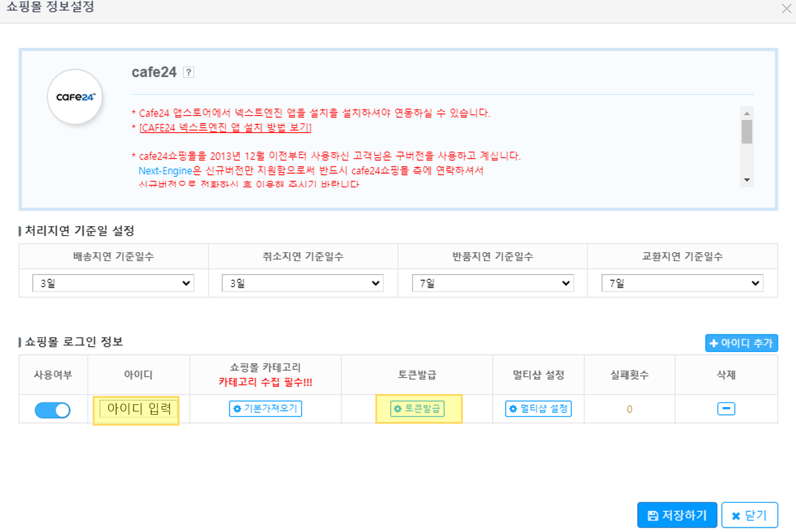
Task: Click the 실패횟수 column header
Action: [x=629, y=375]
